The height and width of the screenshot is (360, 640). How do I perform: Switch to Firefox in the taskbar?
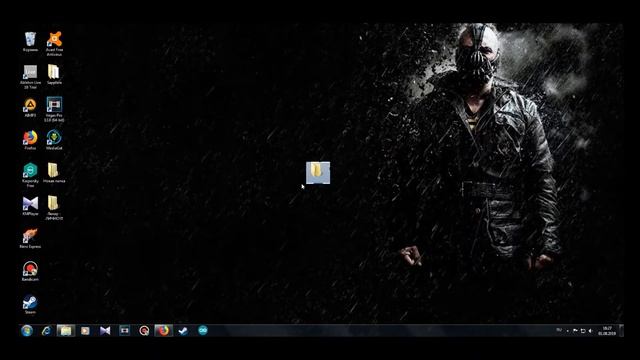164,331
